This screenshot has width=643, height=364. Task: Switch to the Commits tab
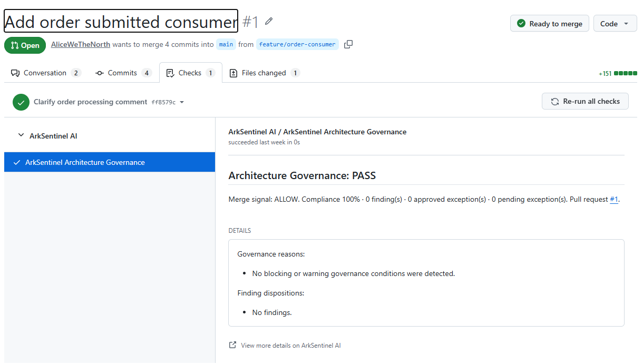click(123, 73)
